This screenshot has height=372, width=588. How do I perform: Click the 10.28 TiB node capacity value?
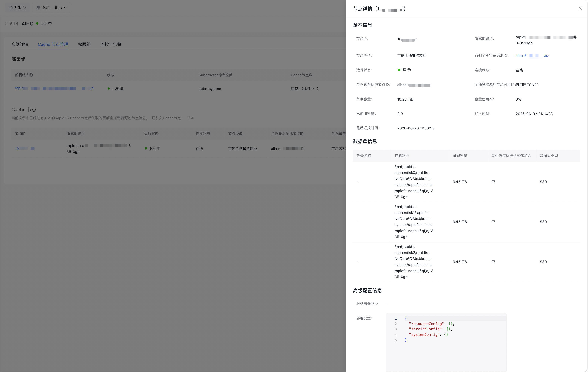click(405, 99)
